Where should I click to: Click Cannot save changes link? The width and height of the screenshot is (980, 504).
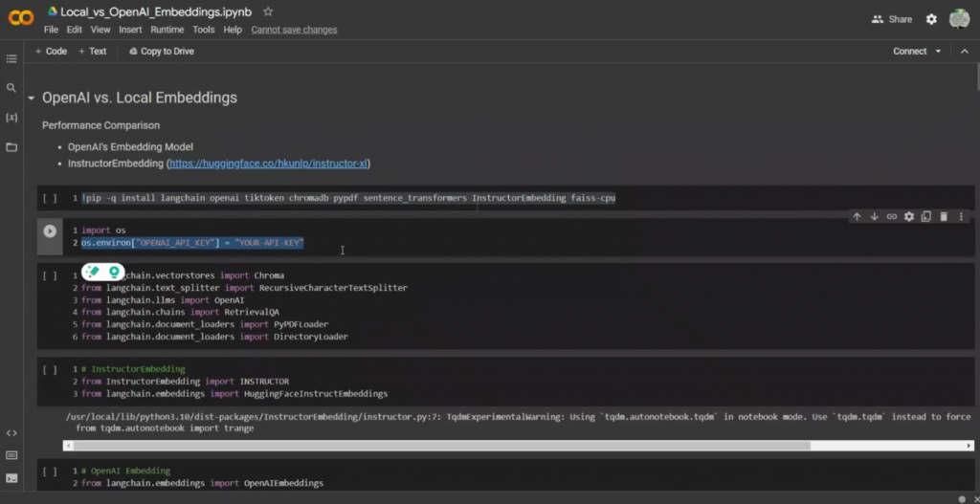[x=294, y=30]
